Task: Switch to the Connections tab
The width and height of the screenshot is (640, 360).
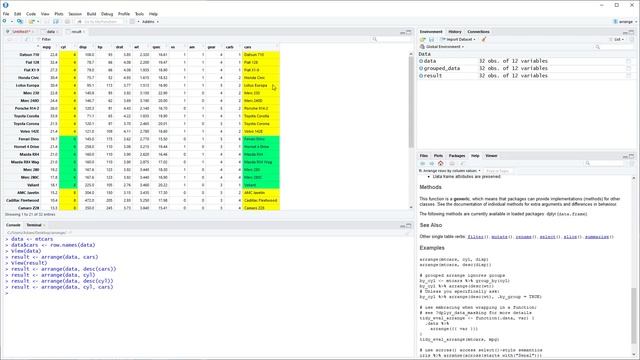Action: tap(478, 31)
